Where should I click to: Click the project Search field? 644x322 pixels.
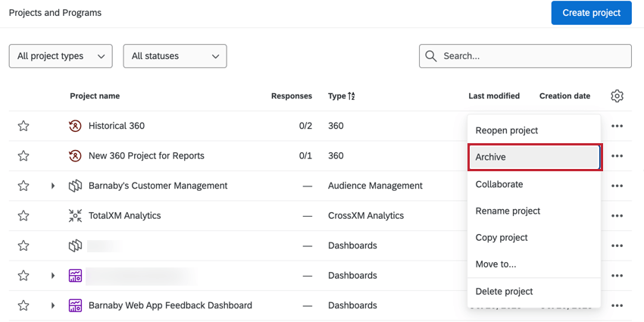pyautogui.click(x=530, y=56)
